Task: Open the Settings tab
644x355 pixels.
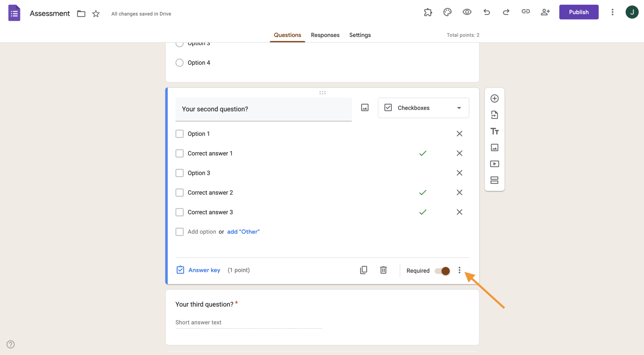Action: coord(360,35)
